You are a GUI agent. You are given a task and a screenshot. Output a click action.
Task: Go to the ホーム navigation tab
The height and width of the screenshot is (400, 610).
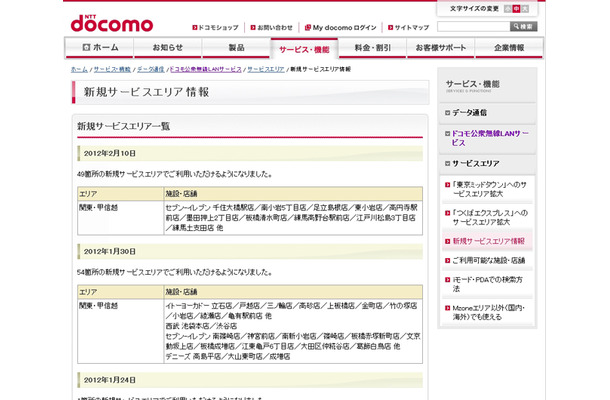pos(99,48)
